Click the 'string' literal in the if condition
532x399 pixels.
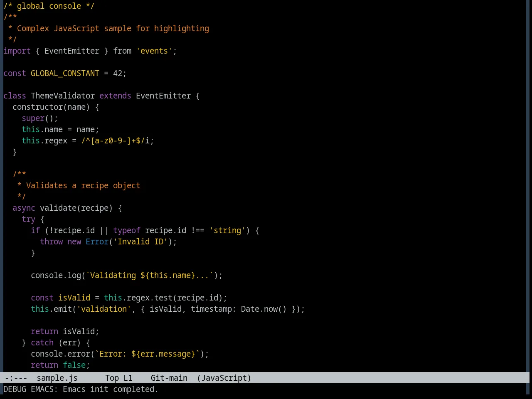pyautogui.click(x=227, y=230)
